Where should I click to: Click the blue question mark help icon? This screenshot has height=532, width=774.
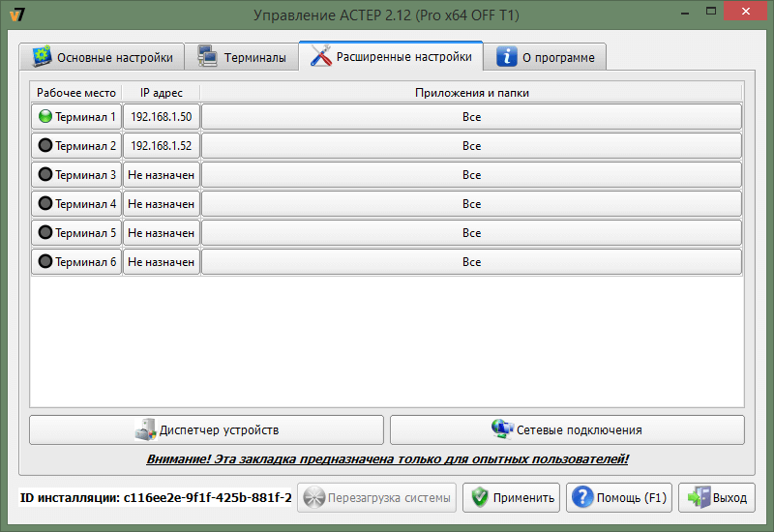pos(582,497)
